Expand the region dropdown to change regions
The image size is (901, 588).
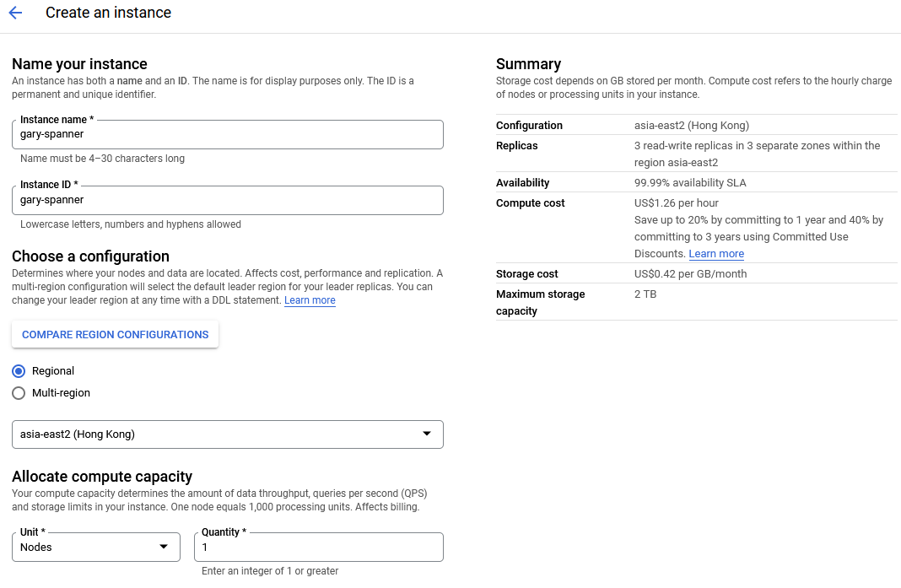(427, 434)
